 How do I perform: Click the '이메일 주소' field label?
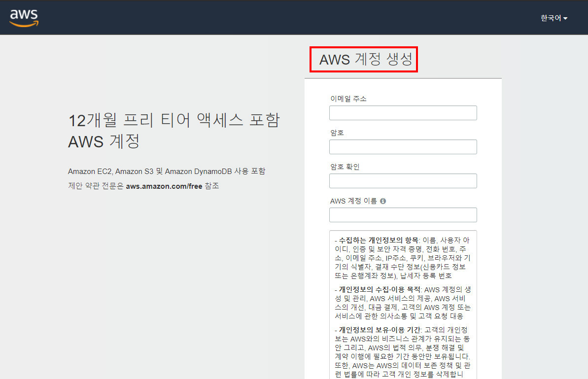[x=348, y=99]
